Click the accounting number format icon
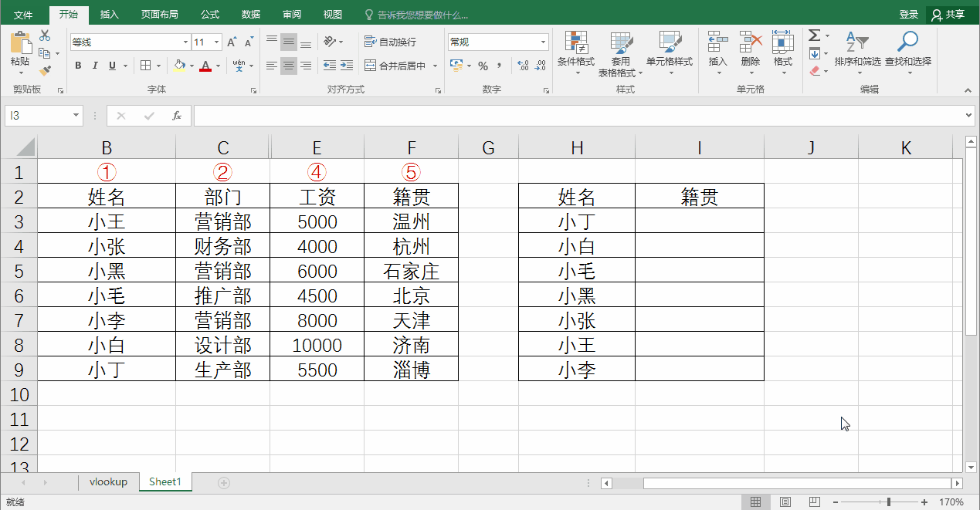 (456, 66)
